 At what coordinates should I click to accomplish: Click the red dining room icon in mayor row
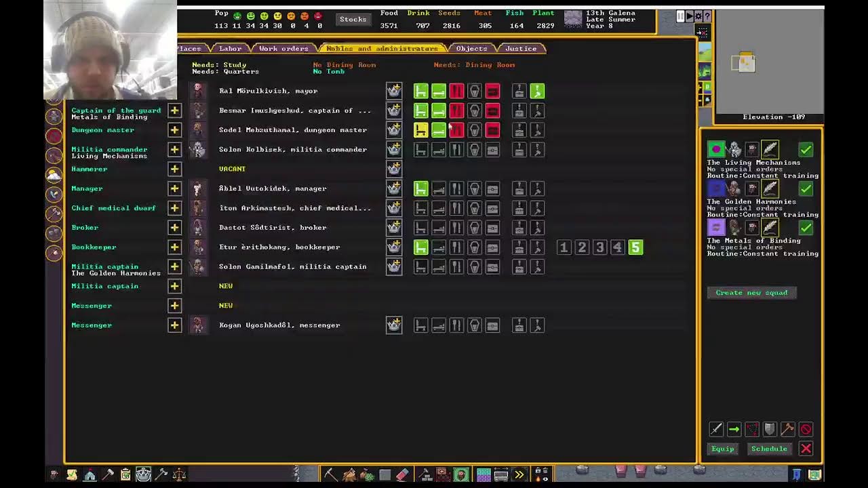(456, 91)
